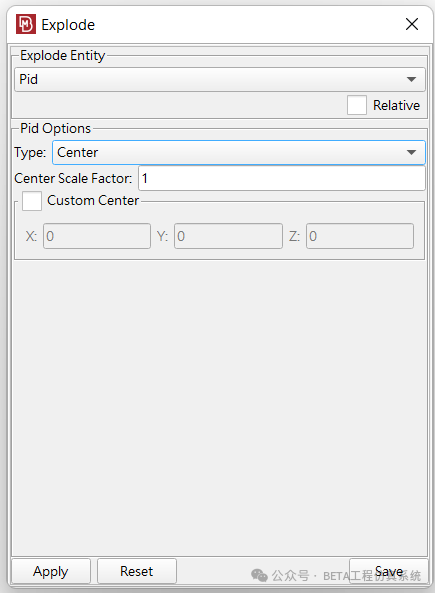The width and height of the screenshot is (435, 593).
Task: Click the Relative checkbox label text
Action: (396, 105)
